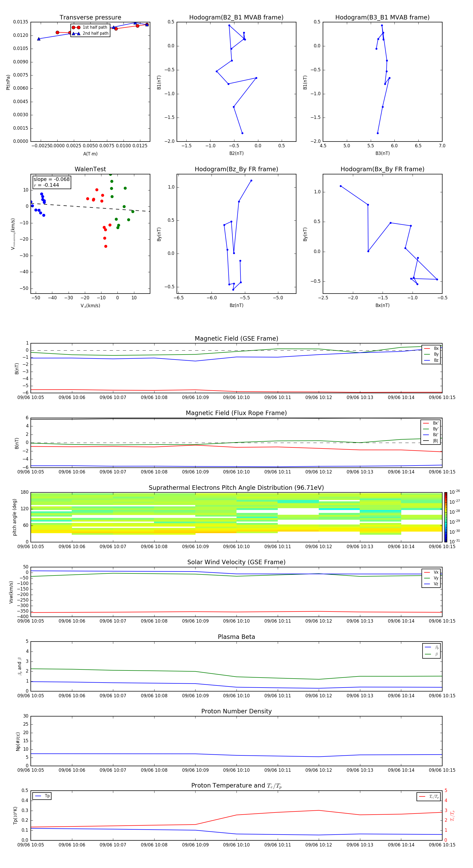Click the 'Np(#/cc)' axis label

click(x=18, y=741)
